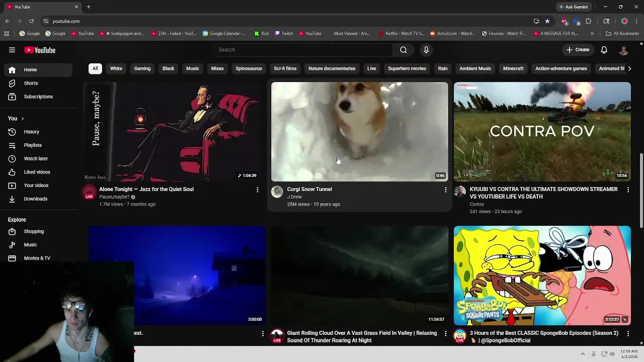Open the browser apps grid icon
The height and width of the screenshot is (362, 644).
click(x=7, y=34)
